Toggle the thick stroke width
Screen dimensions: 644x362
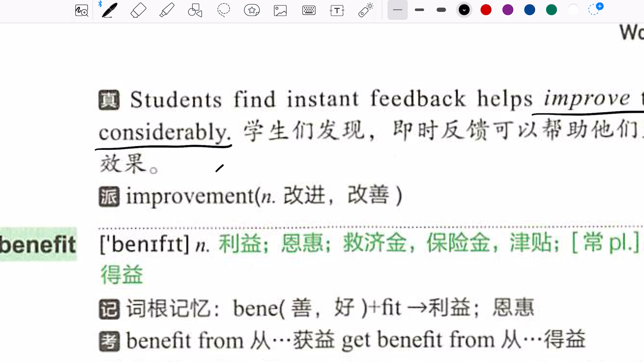coord(441,10)
